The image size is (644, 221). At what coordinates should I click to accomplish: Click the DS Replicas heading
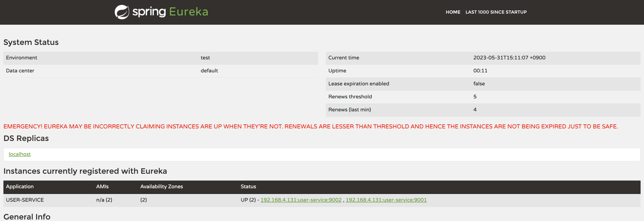(x=26, y=138)
